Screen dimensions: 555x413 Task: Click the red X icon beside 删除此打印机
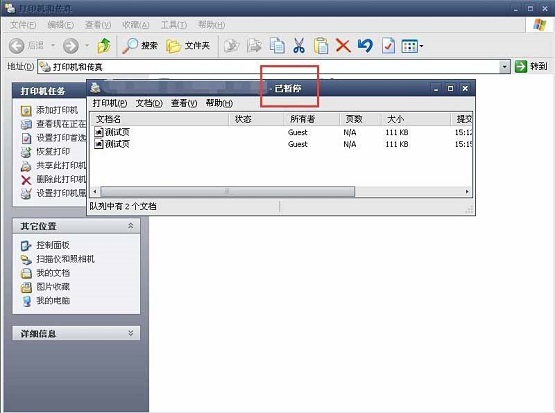click(x=26, y=180)
